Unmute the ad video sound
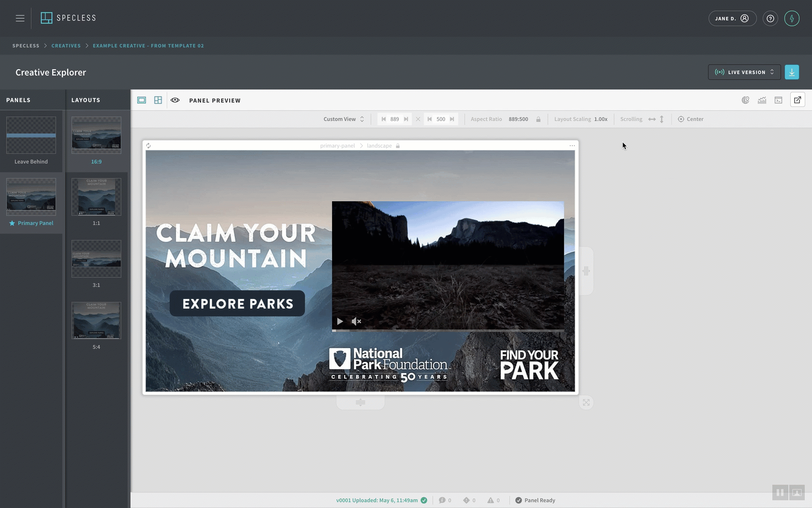The height and width of the screenshot is (508, 812). [356, 321]
